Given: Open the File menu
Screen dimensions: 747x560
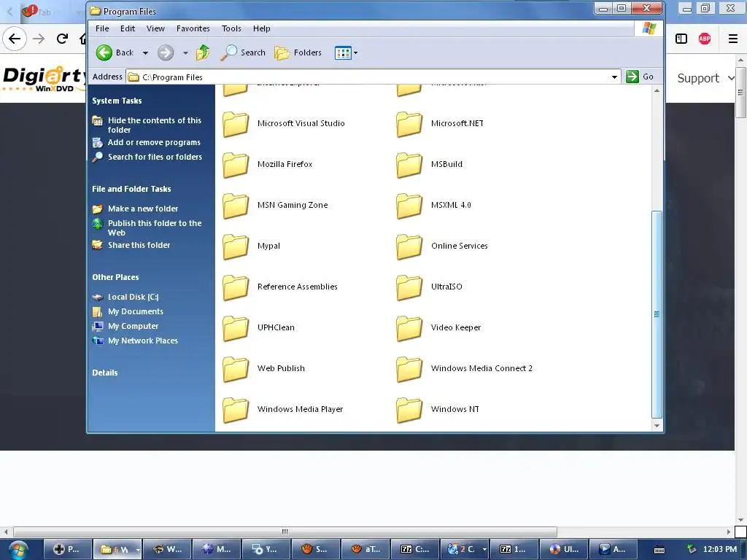Looking at the screenshot, I should click(x=102, y=28).
